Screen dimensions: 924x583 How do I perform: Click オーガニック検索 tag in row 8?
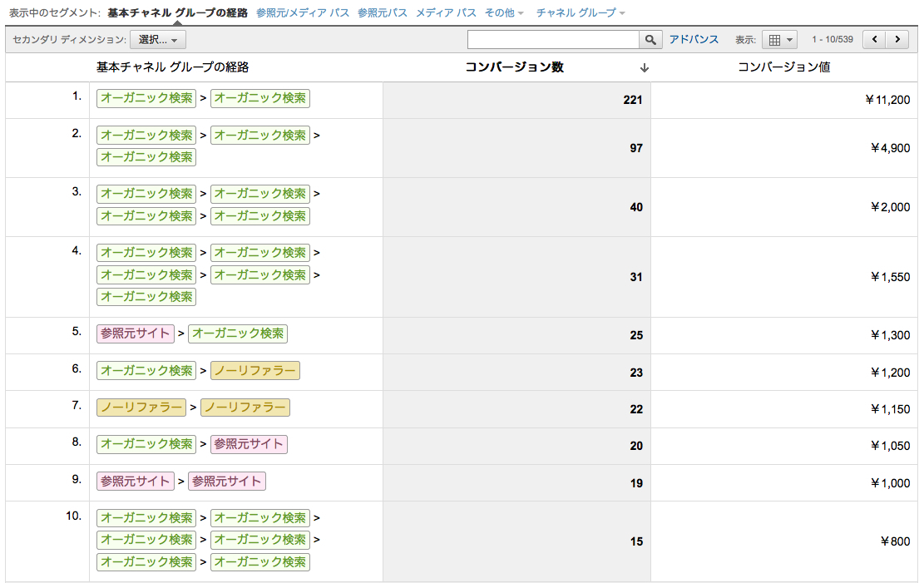[146, 444]
